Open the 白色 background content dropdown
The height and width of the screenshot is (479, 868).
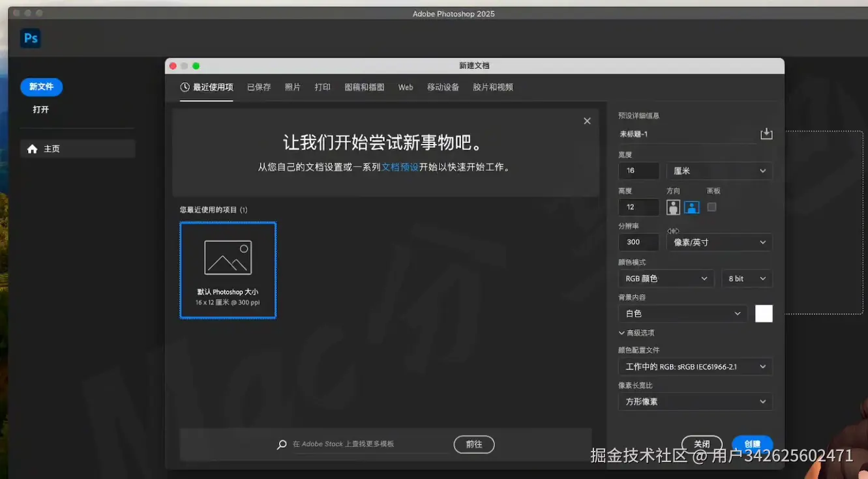(x=683, y=313)
